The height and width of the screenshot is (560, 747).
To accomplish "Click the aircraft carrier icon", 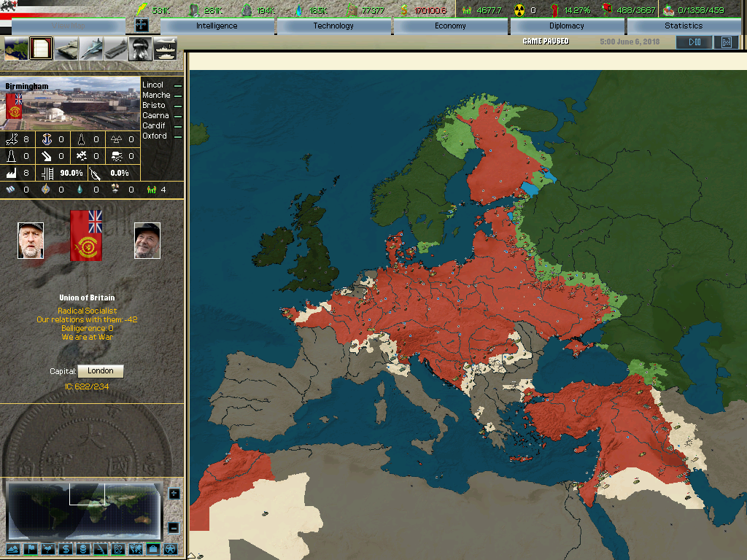I will coord(116,49).
